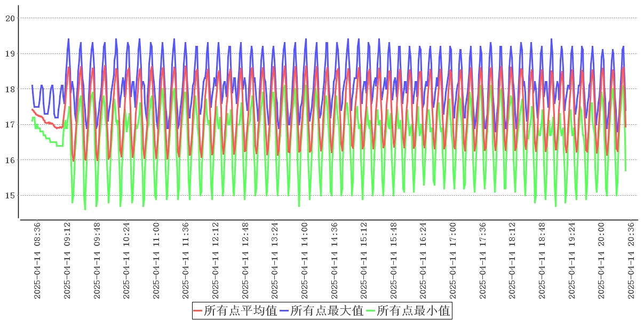Image resolution: width=644 pixels, height=320 pixels.
Task: Click the y-axis value 17
Action: coord(10,125)
